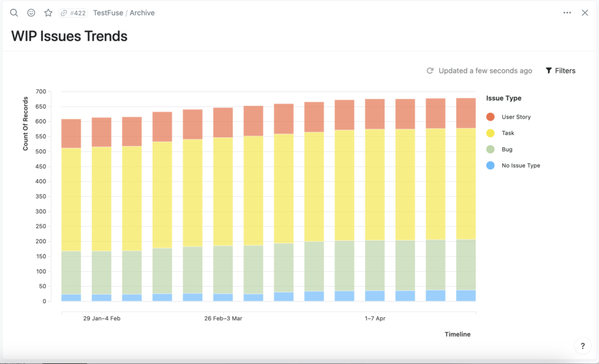Refresh chart using the reload icon
This screenshot has width=599, height=364.
[x=430, y=71]
